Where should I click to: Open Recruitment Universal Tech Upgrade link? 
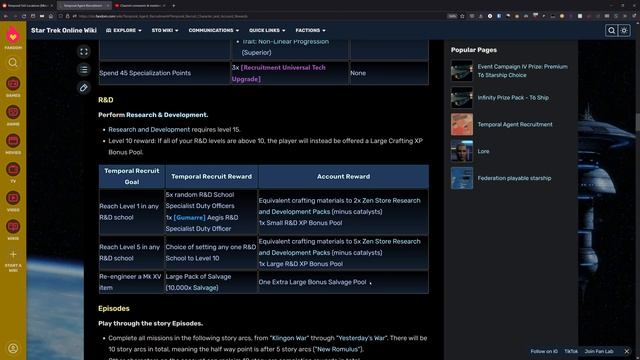point(279,73)
